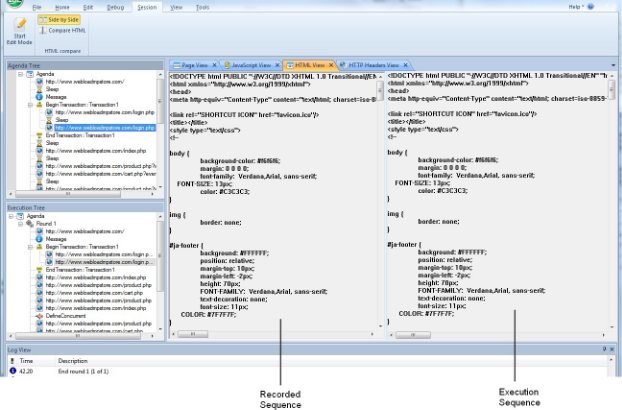This screenshot has height=410, width=622.
Task: Collapse Begin Transaction node in Agenda Tree
Action: (32, 102)
